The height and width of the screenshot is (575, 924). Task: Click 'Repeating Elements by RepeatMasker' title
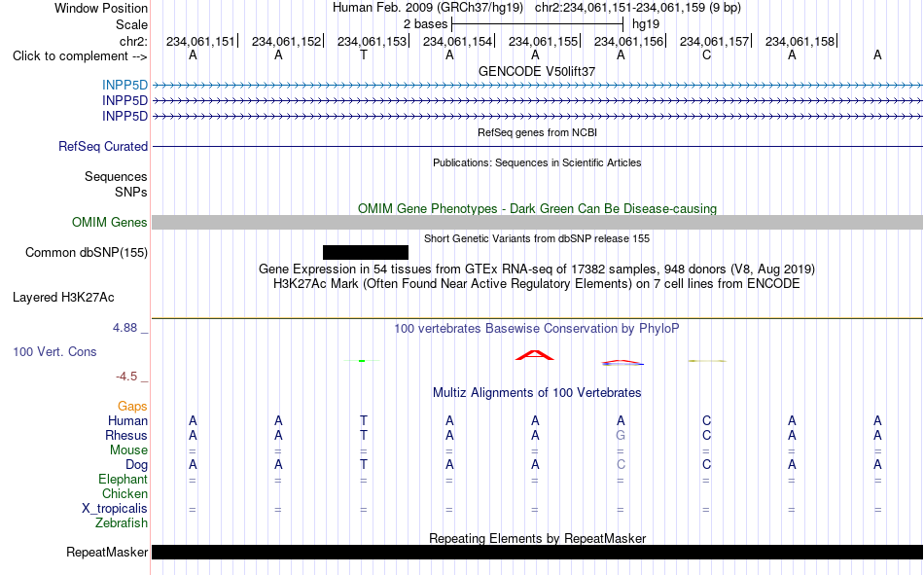coord(537,538)
